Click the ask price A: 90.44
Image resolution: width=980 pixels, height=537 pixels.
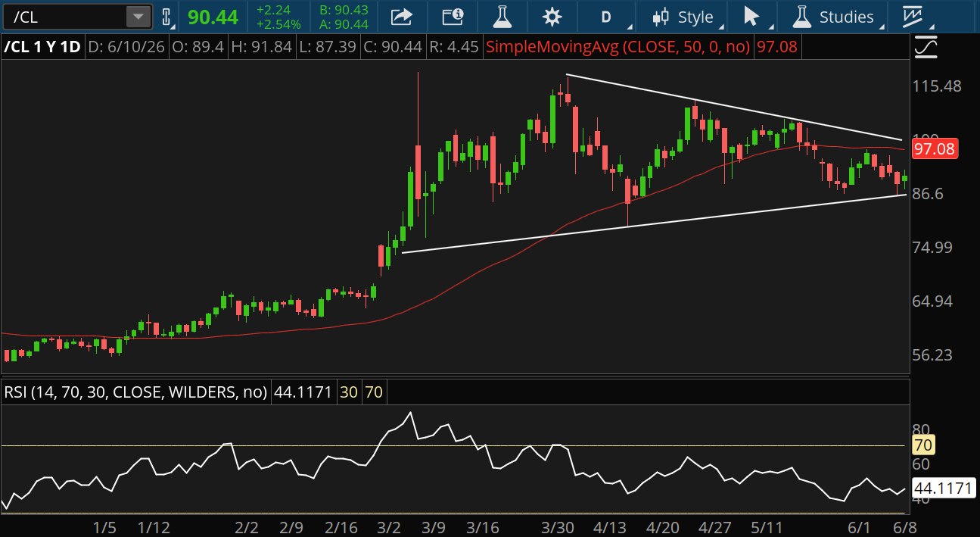344,23
